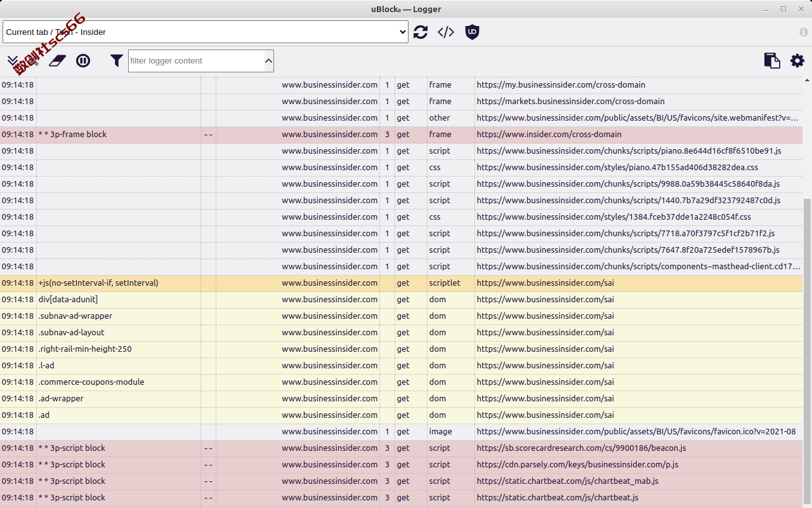Viewport: 812px width, 508px height.
Task: Select the div[data-adunit] filter entry
Action: [68, 300]
